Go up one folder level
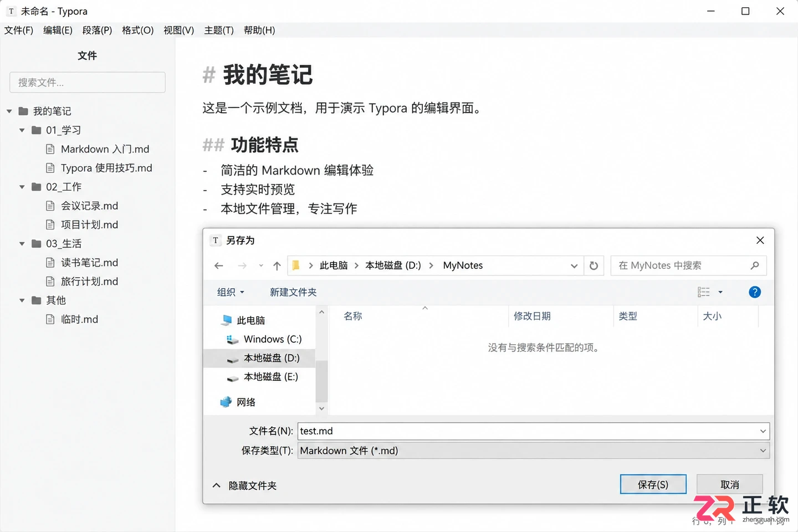The height and width of the screenshot is (532, 798). click(277, 266)
